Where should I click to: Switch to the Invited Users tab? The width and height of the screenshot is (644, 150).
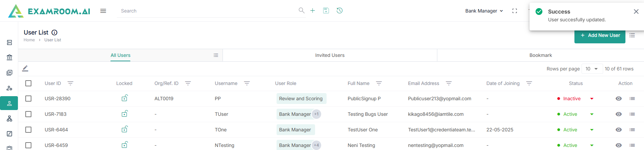[x=330, y=55]
